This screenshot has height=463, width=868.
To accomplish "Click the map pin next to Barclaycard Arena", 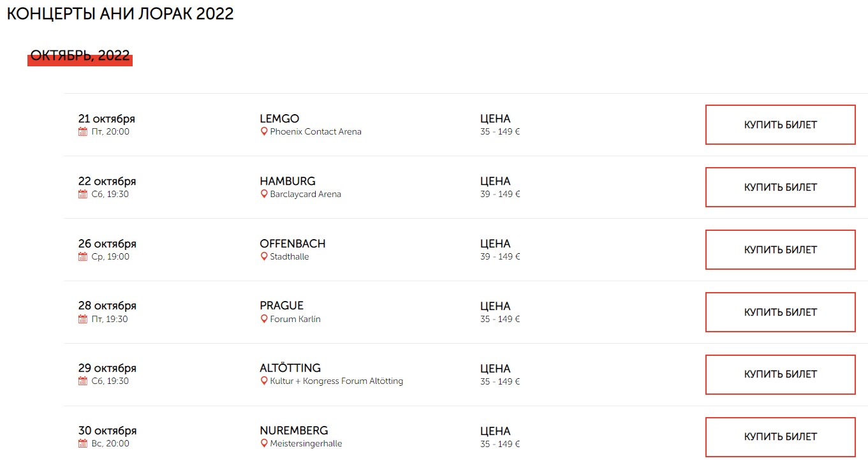I will point(264,195).
